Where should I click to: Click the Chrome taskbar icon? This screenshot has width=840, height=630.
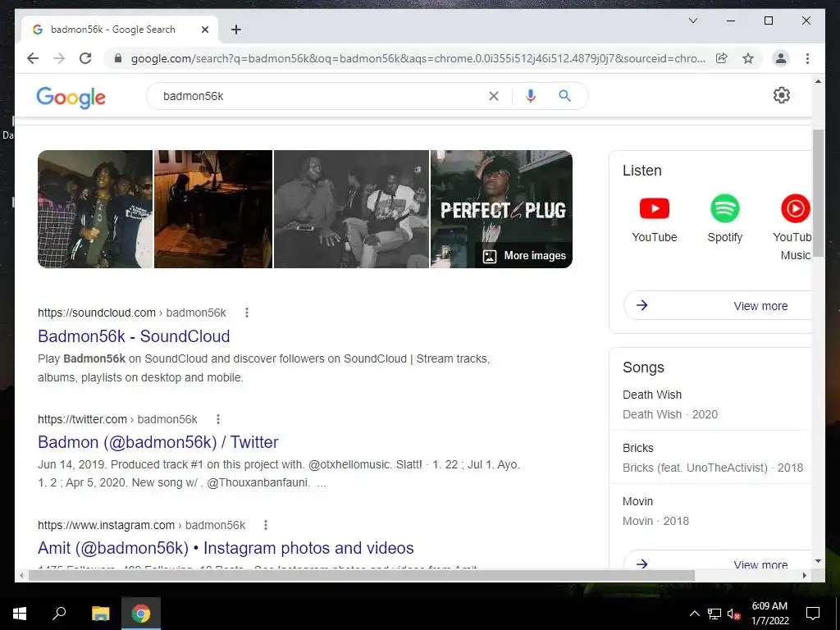pos(141,614)
